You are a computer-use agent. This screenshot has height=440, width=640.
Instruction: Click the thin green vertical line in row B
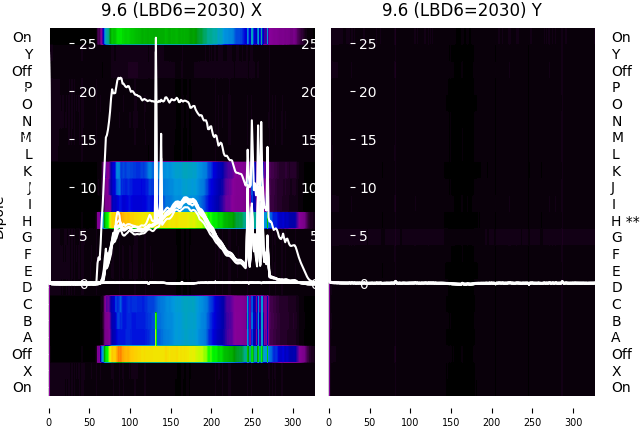[156, 329]
